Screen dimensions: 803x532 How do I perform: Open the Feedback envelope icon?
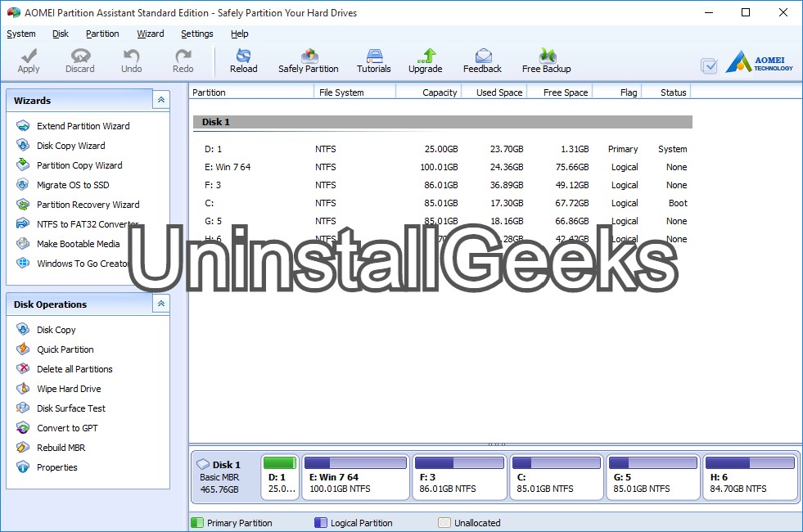[x=483, y=56]
